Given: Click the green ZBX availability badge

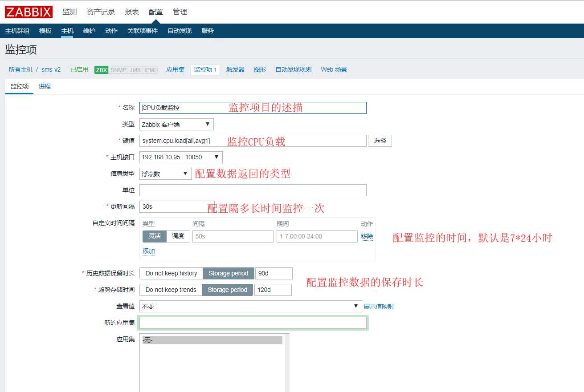Looking at the screenshot, I should pyautogui.click(x=102, y=70).
